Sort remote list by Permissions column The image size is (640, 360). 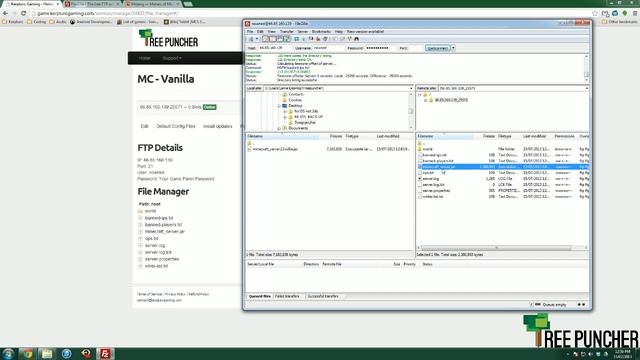click(565, 136)
